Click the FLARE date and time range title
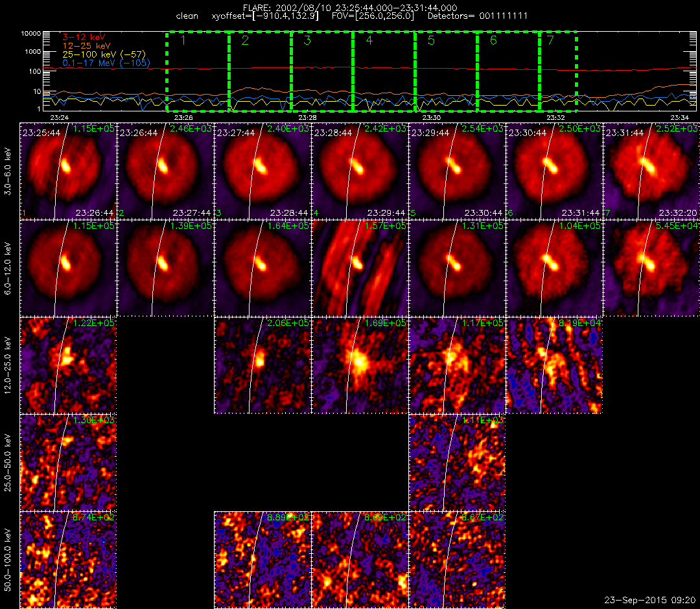700x609 pixels. point(350,8)
